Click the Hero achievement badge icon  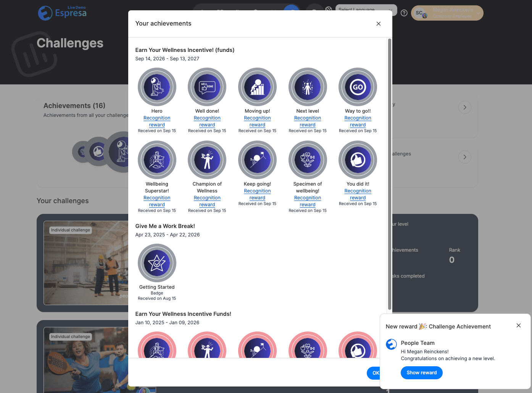click(x=157, y=87)
